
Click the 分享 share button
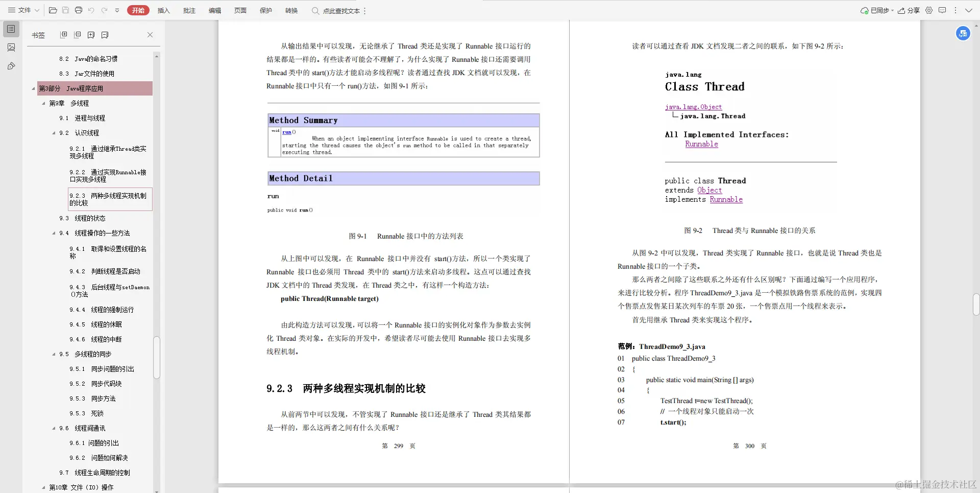[x=910, y=10]
